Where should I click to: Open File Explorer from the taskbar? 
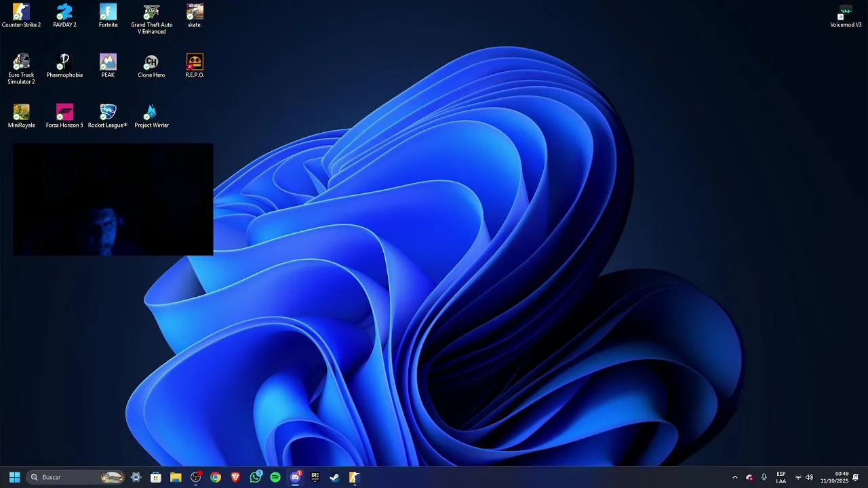point(176,477)
